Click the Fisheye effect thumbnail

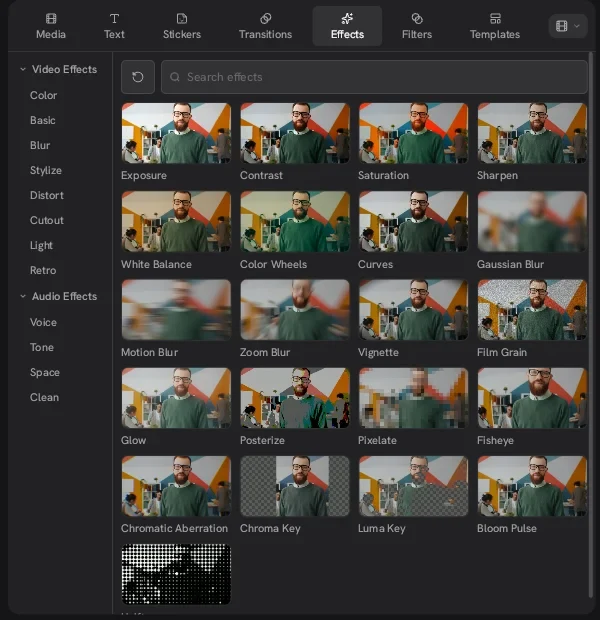532,398
